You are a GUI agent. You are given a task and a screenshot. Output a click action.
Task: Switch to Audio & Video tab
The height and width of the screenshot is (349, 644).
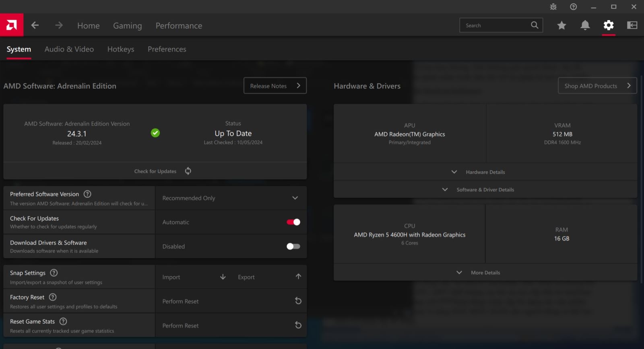pyautogui.click(x=69, y=49)
